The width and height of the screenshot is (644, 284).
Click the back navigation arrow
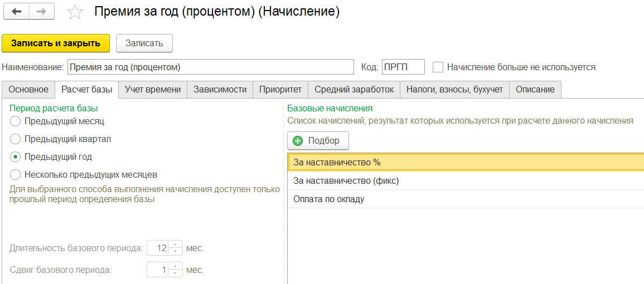coord(16,12)
